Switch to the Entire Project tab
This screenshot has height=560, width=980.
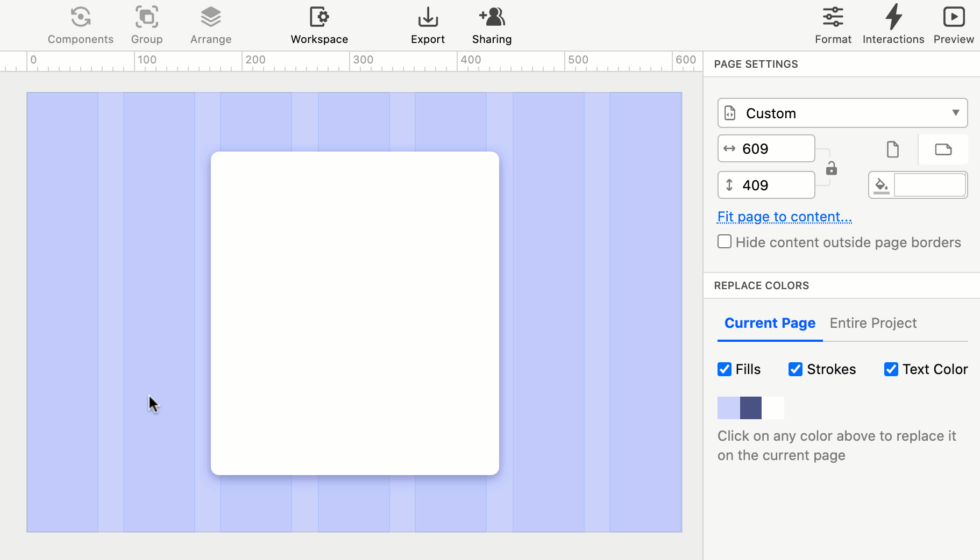(872, 322)
